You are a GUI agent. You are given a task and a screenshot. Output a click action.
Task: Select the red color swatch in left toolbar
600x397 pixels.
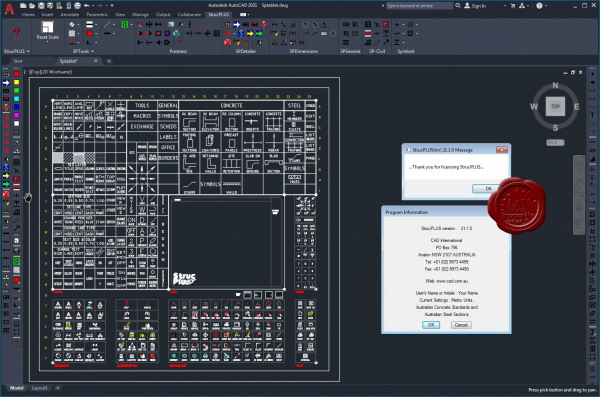[x=16, y=74]
